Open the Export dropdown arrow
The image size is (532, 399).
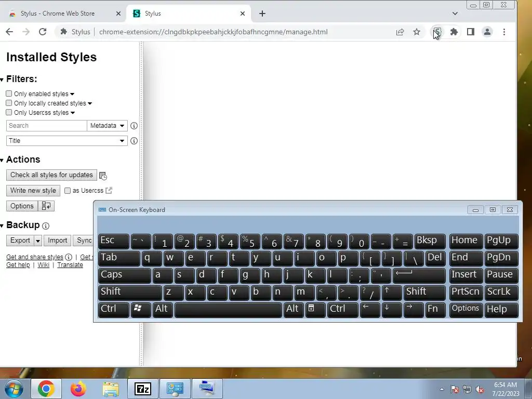click(37, 241)
